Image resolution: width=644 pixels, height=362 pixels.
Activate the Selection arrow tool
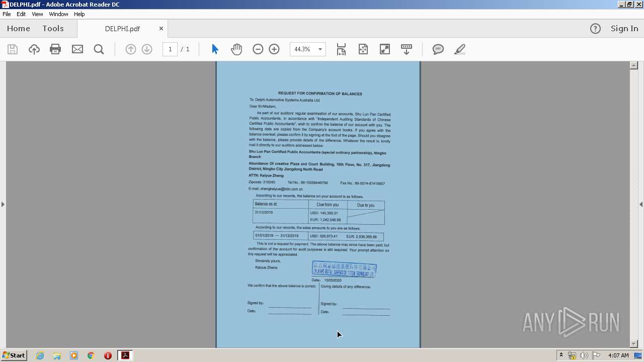[215, 49]
